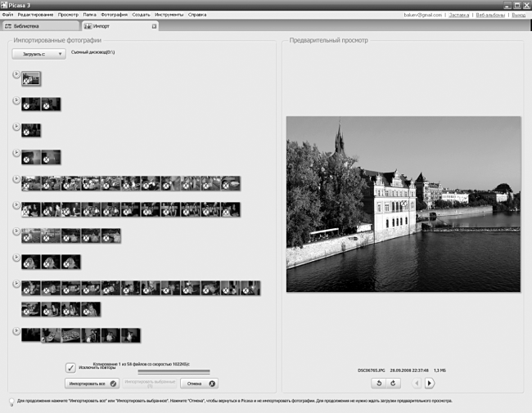532x413 pixels.
Task: Click clock icon beside last thumbnail row
Action: [16, 331]
